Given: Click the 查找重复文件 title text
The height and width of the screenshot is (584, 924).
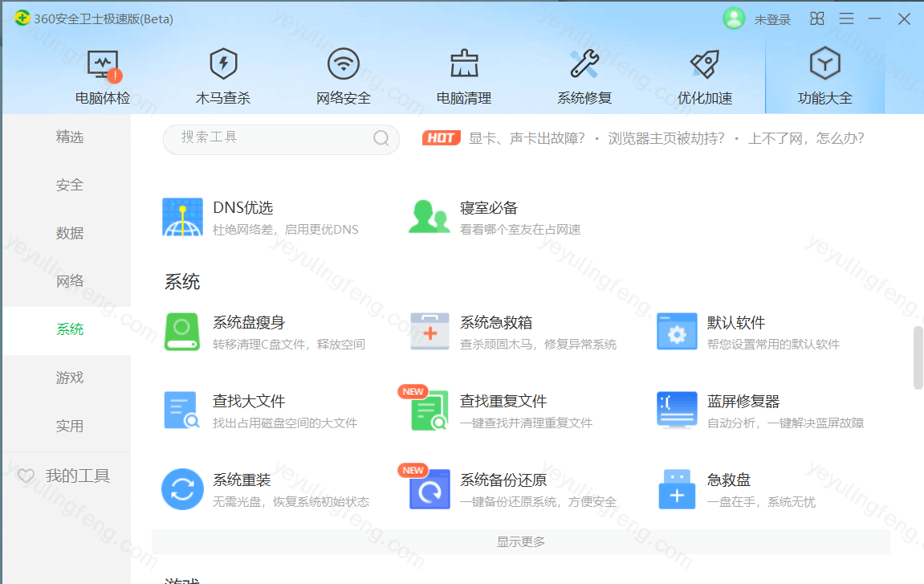Looking at the screenshot, I should (x=503, y=401).
